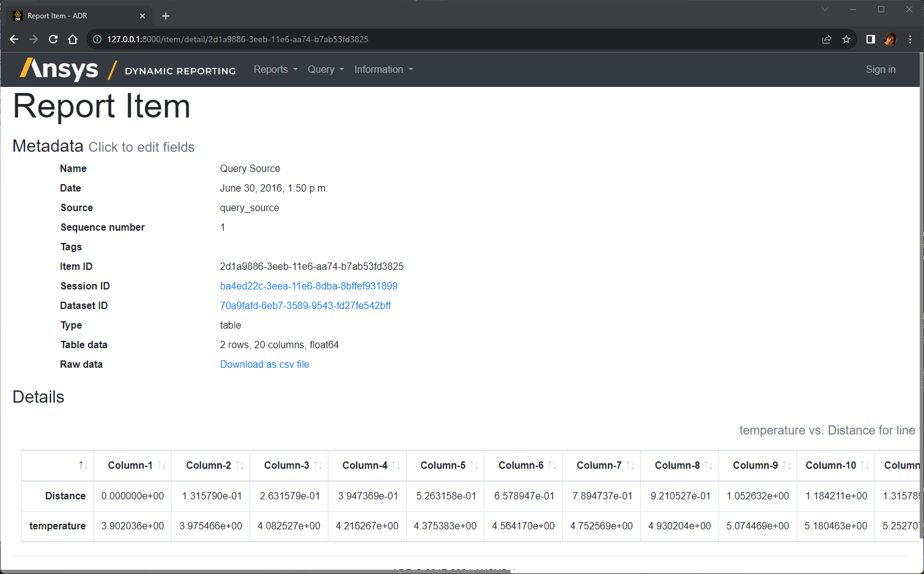Open the Dataset ID link
924x574 pixels.
point(305,305)
